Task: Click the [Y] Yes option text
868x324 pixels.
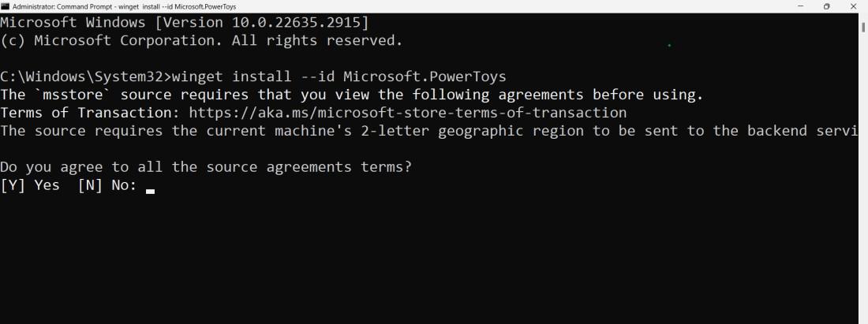Action: pyautogui.click(x=30, y=185)
